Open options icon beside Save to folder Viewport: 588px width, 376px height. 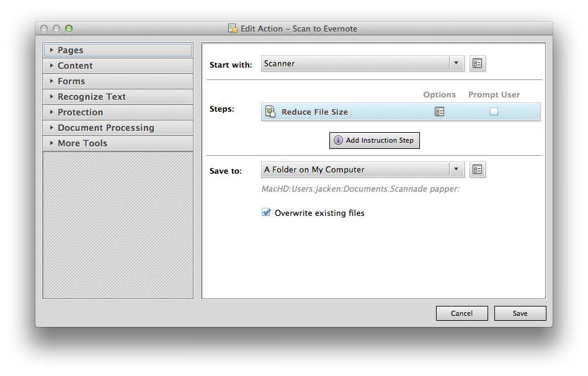477,169
